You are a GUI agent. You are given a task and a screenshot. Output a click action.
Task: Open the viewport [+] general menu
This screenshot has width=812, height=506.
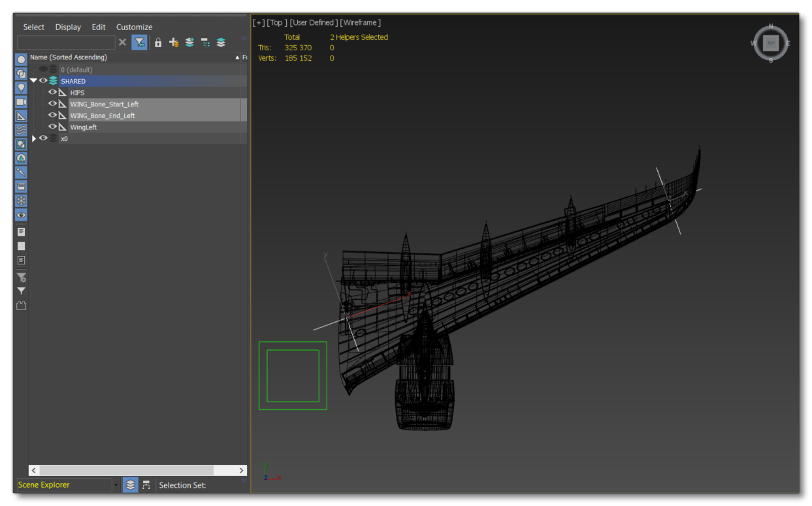click(258, 22)
